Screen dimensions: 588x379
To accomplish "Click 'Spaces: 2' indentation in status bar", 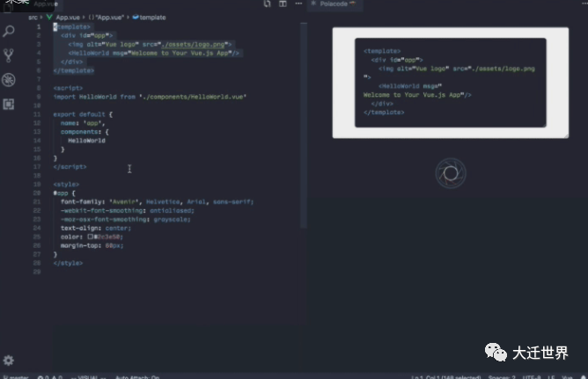I will (502, 376).
